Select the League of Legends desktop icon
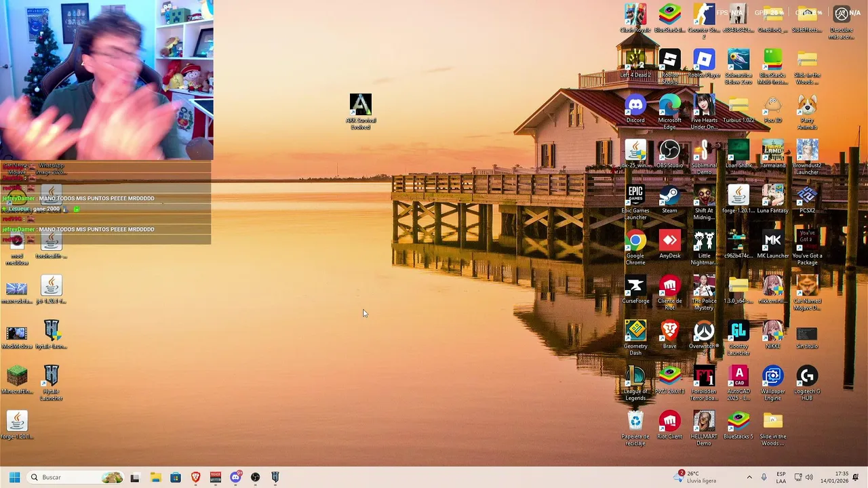 click(635, 384)
